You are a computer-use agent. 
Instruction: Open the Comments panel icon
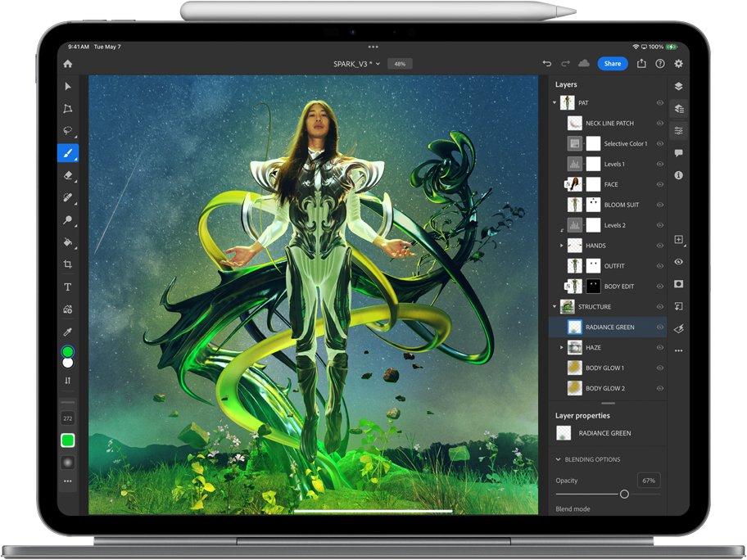point(678,153)
